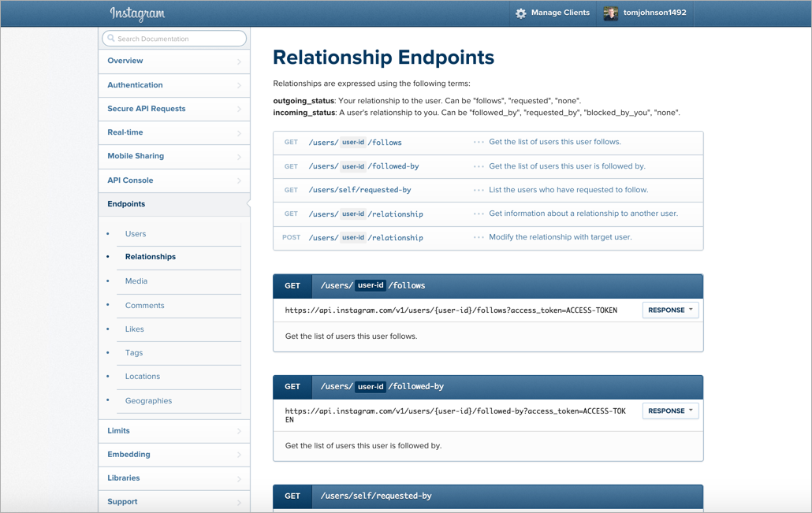Expand the Authentication sidebar chevron
812x513 pixels.
tap(239, 85)
